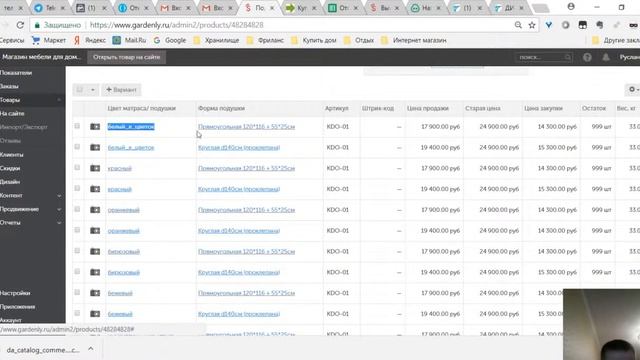Open the Интернет магазин bookmark folder
The width and height of the screenshot is (640, 360).
(x=413, y=40)
